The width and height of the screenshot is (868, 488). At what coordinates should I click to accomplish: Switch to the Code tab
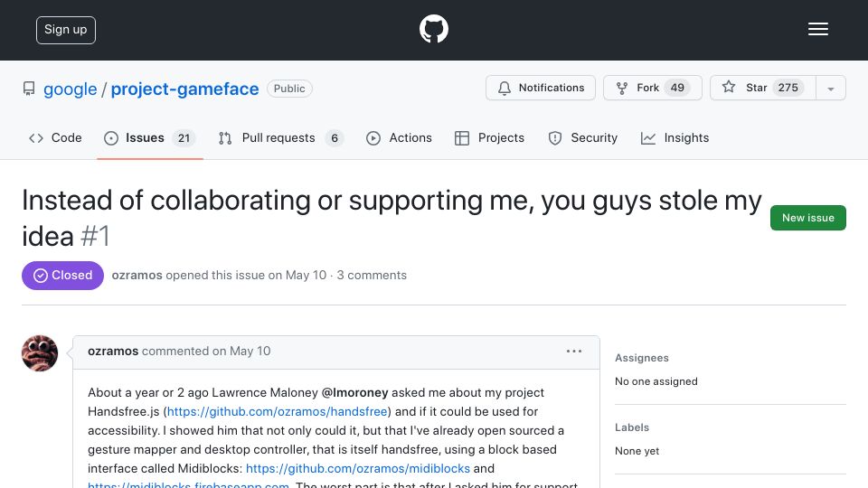point(55,137)
